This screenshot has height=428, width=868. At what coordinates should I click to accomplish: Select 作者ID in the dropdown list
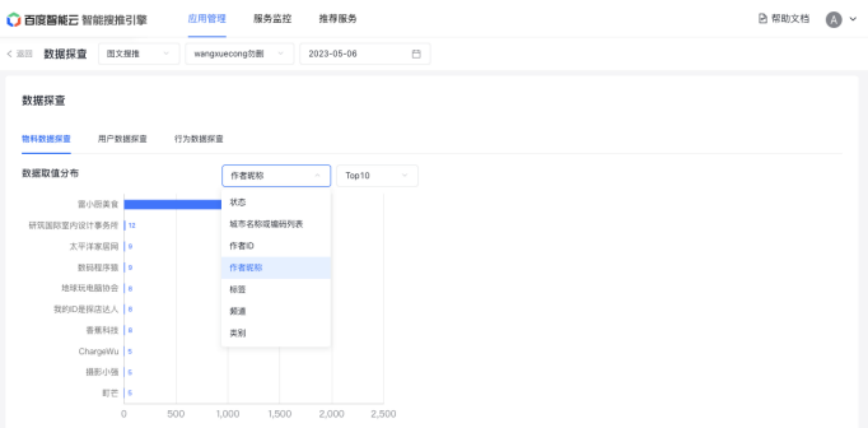pyautogui.click(x=276, y=246)
